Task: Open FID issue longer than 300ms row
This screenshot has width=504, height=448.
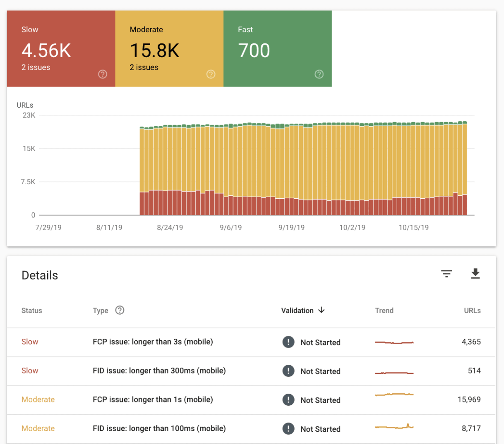Action: coord(251,371)
